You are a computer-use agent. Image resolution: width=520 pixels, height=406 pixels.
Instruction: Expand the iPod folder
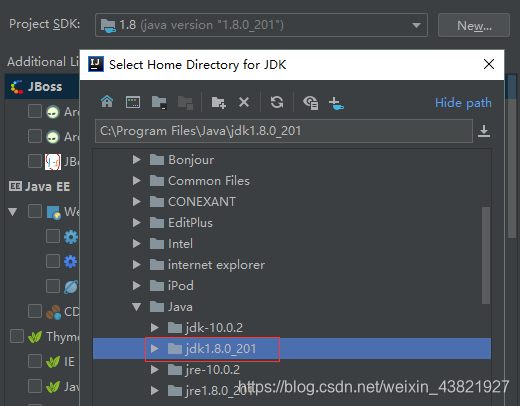click(x=136, y=286)
